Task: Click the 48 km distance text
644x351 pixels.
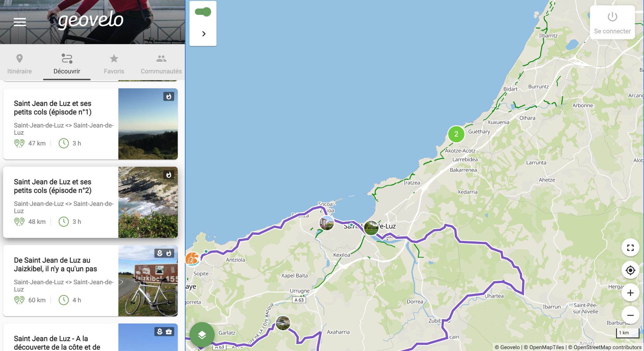Action: pos(37,222)
